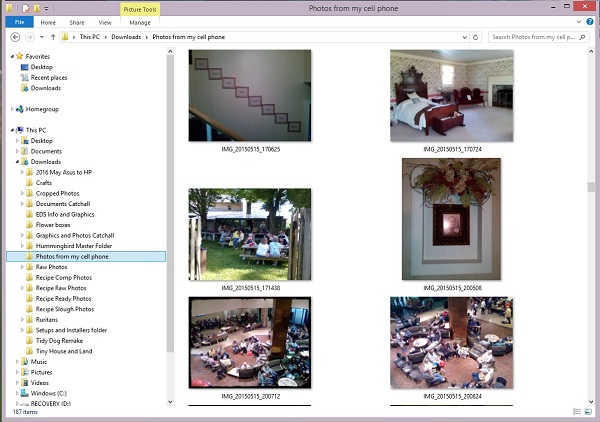Open the Tiny House and Land folder
This screenshot has height=422, width=600.
pyautogui.click(x=64, y=351)
